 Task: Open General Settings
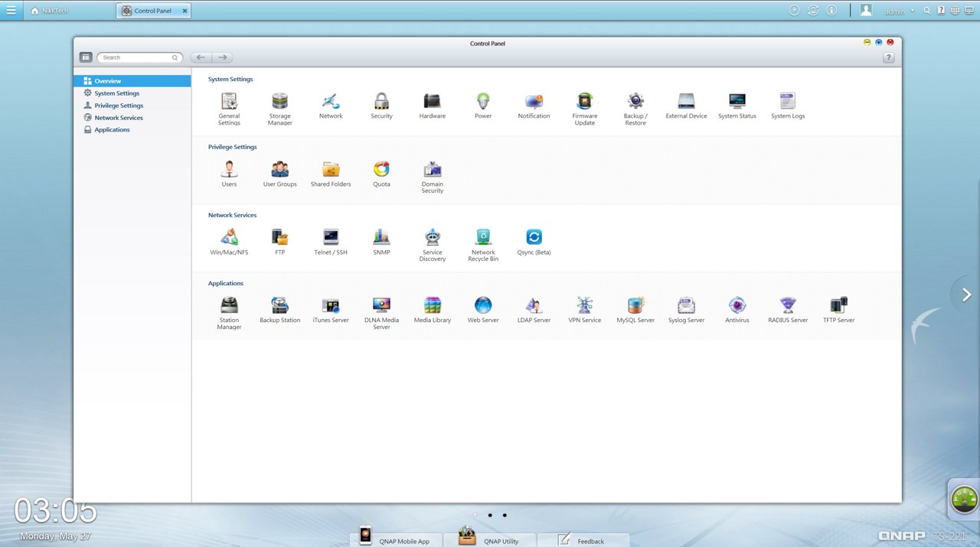(229, 108)
